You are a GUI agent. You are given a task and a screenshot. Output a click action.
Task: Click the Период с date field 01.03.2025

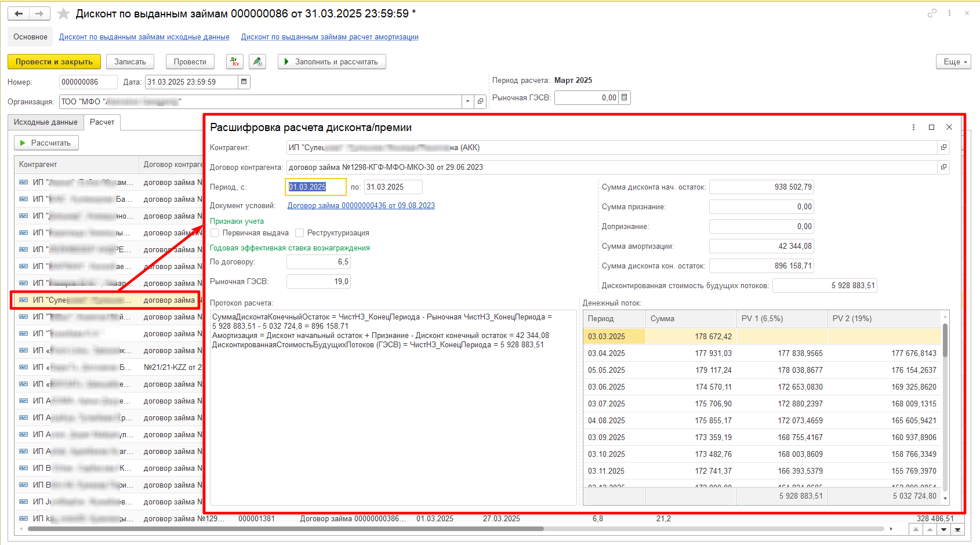316,187
